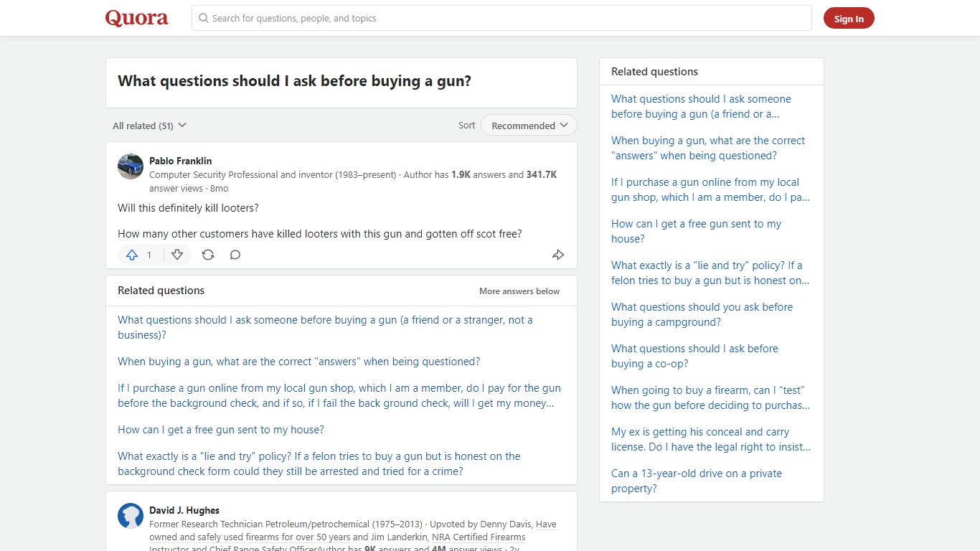
Task: Click the "Related questions" sidebar heading
Action: 654,72
